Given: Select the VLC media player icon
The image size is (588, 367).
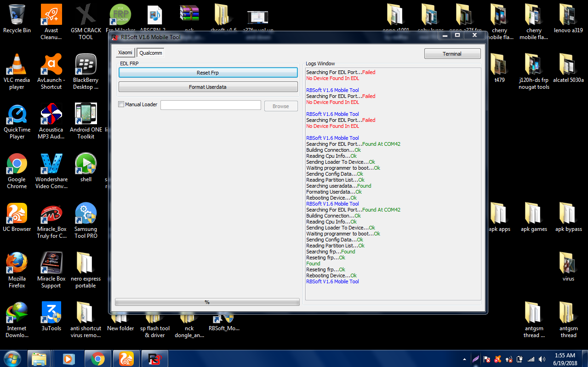Looking at the screenshot, I should (17, 71).
